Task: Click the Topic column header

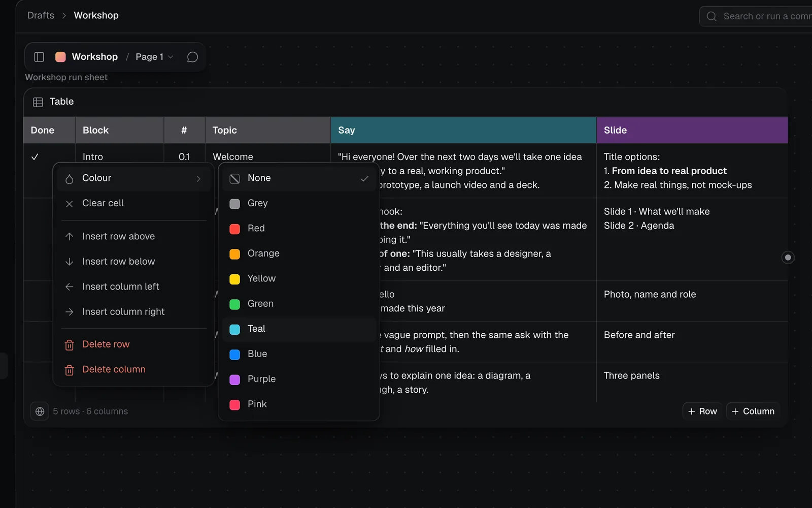Action: 268,131
